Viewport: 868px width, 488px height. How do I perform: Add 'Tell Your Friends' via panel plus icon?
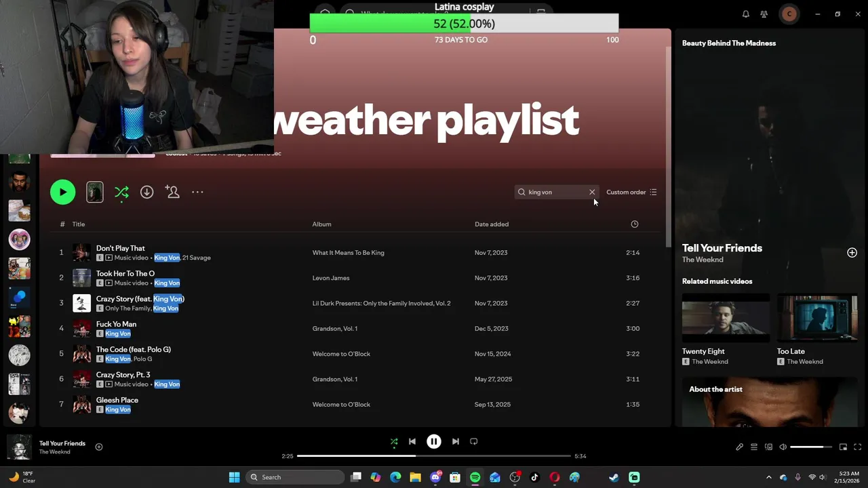pyautogui.click(x=852, y=253)
